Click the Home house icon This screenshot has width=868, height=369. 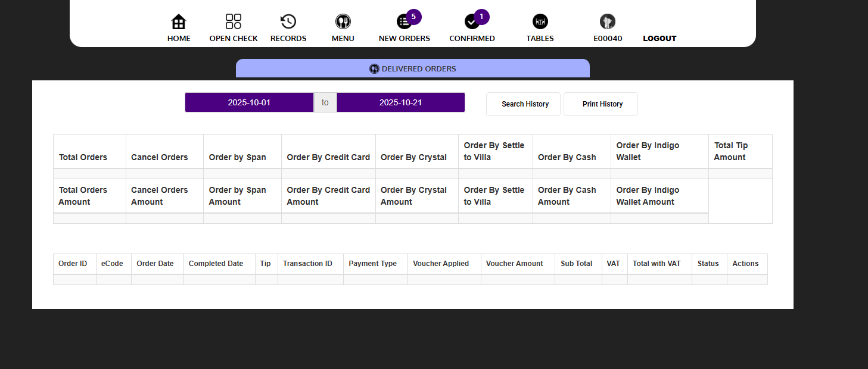pos(179,22)
